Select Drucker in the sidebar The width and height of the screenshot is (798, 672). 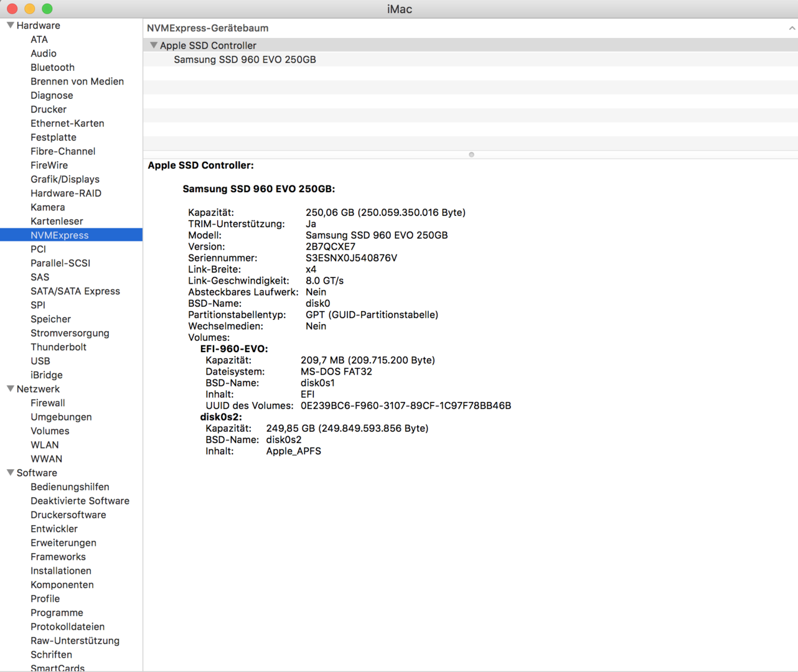(x=49, y=110)
